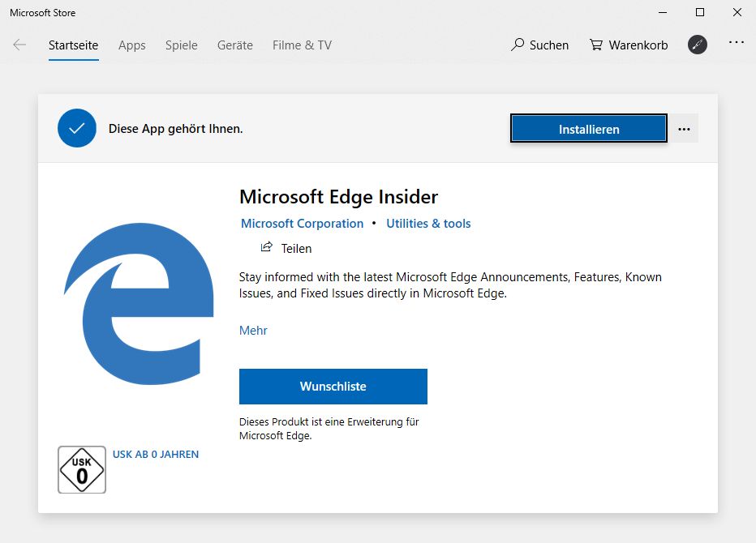Close the Microsoft Store window
Viewport: 756px width, 543px height.
tap(737, 12)
